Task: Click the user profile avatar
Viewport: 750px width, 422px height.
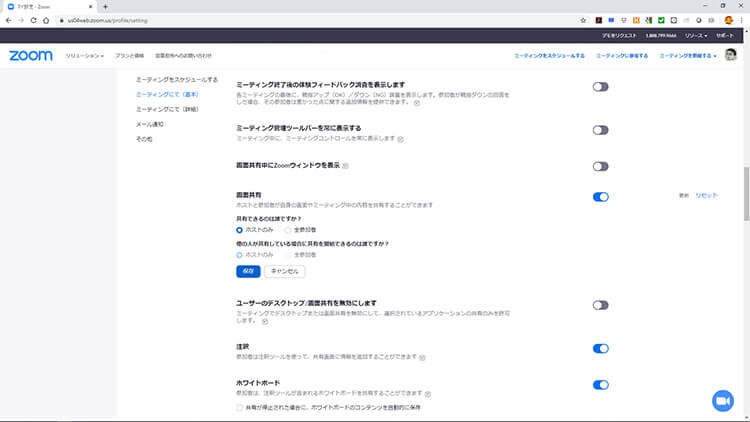Action: 733,55
